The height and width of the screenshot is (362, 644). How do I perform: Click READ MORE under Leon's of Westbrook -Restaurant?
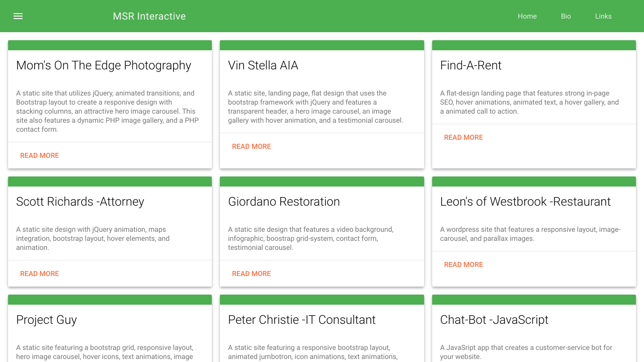(463, 264)
